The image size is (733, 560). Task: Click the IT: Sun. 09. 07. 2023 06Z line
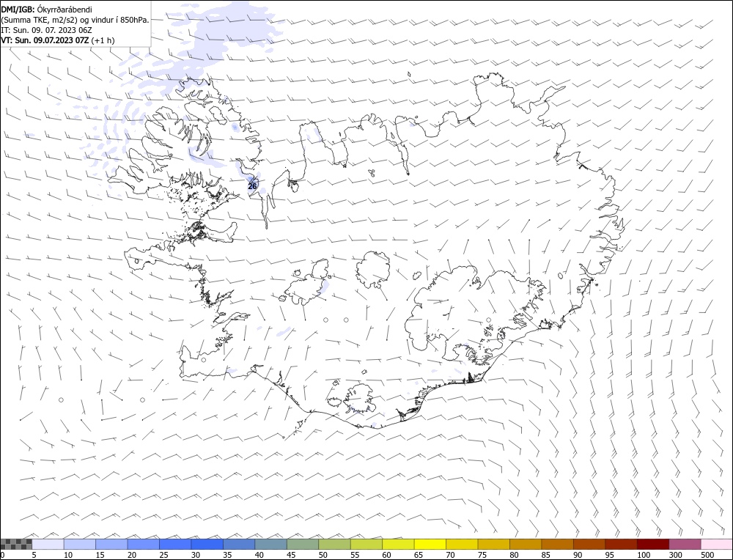47,30
